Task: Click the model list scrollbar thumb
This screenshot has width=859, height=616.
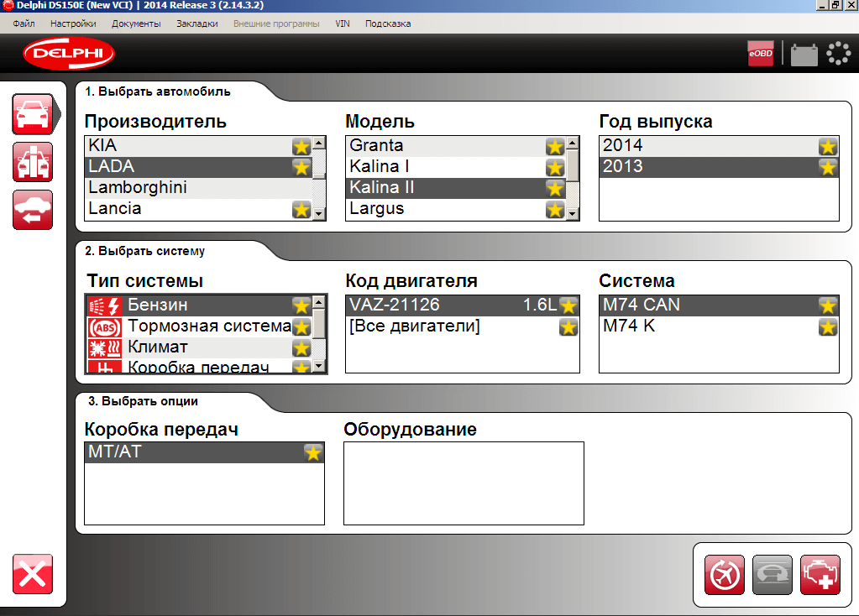Action: coord(573,165)
